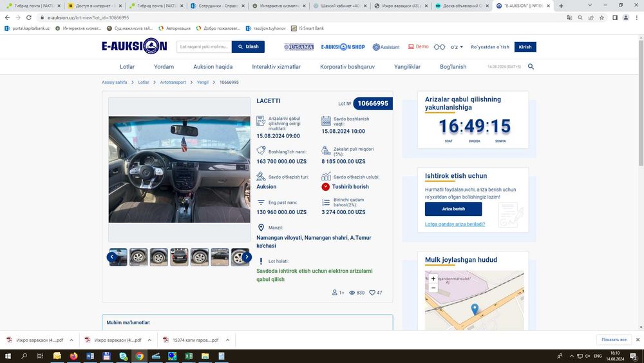Go back in browser history
Screen dimensions: 644x363
click(7, 17)
